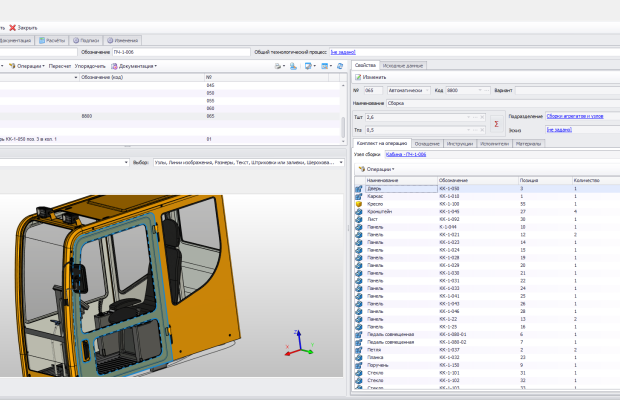The width and height of the screenshot is (620, 400).
Task: Click the stamp icon beside the printer
Action: click(x=293, y=66)
